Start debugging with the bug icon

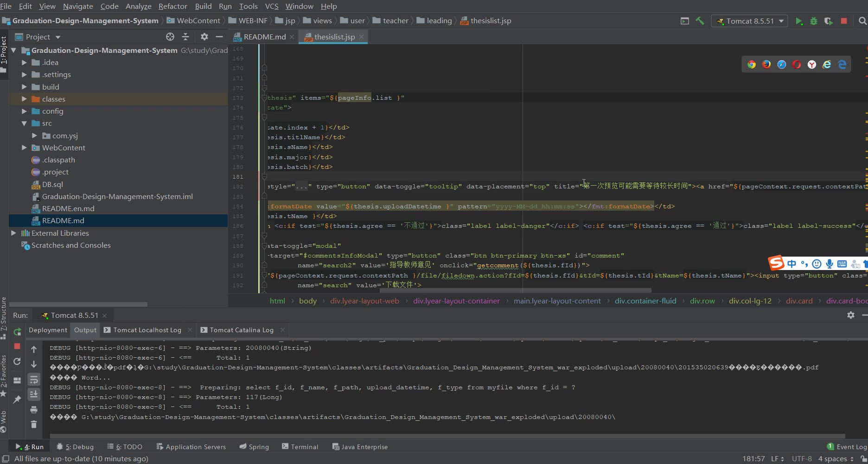[813, 21]
